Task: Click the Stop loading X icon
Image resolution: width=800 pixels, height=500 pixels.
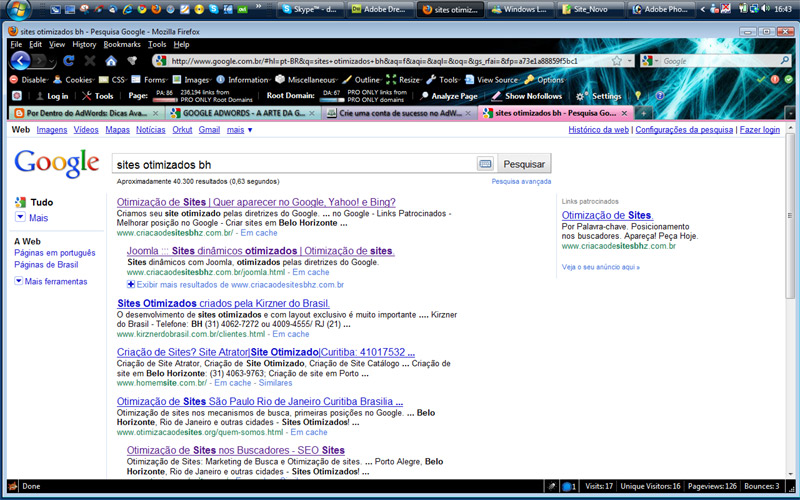Action: (90, 61)
